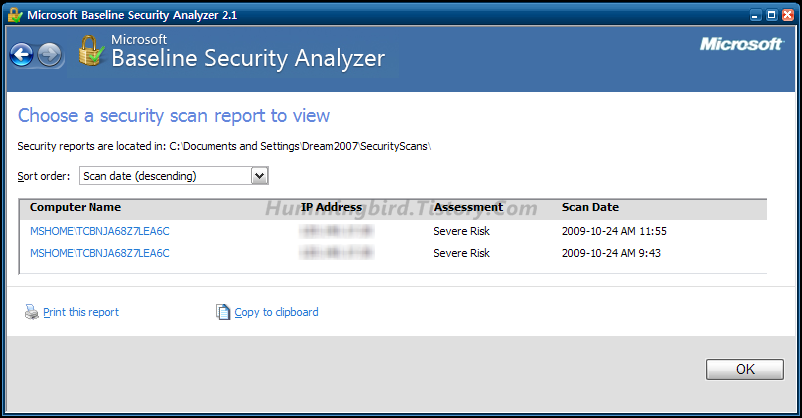Click the title bar application icon
The width and height of the screenshot is (802, 418).
13,15
